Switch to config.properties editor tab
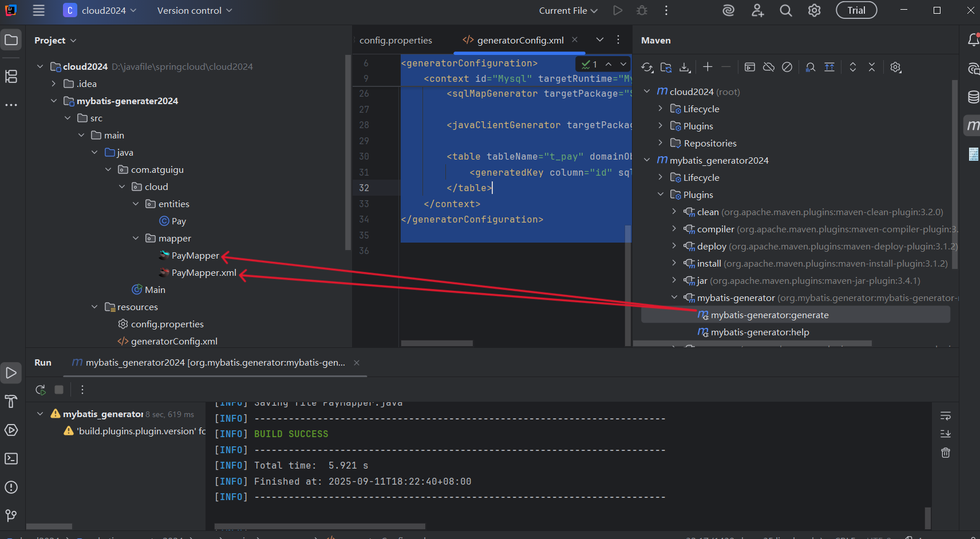This screenshot has height=539, width=980. [x=396, y=41]
